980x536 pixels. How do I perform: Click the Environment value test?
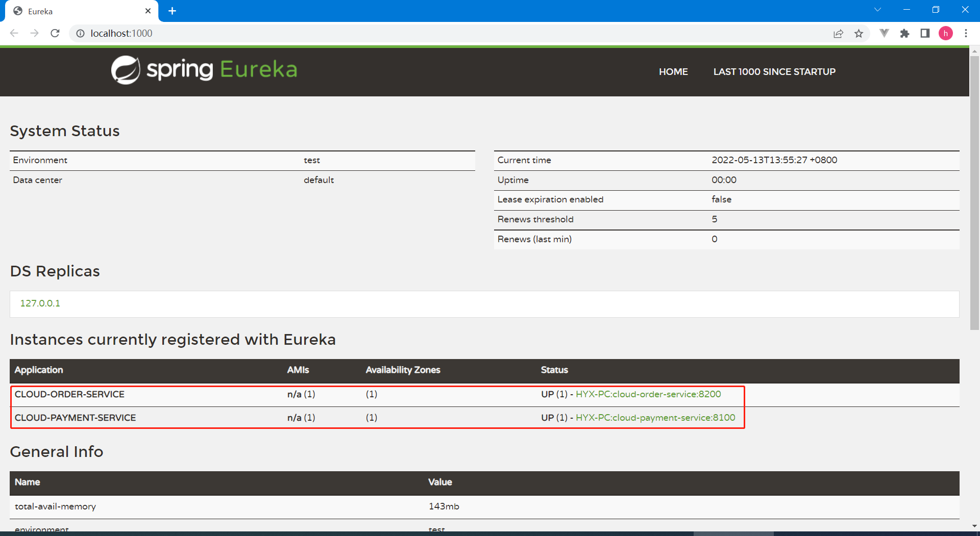[311, 160]
